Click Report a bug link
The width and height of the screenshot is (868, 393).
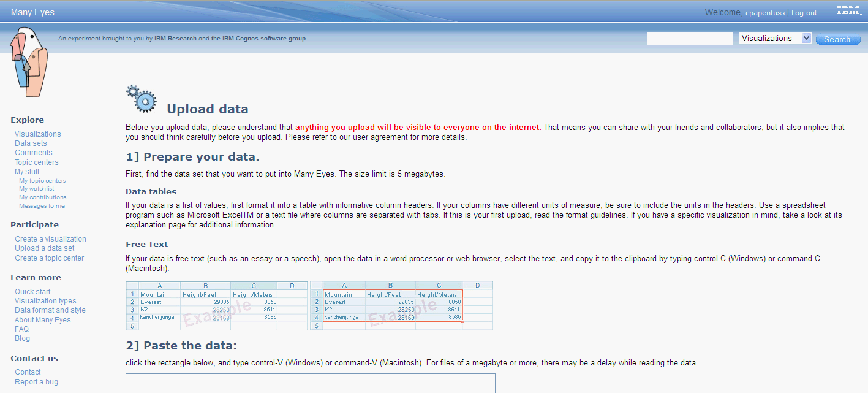(x=37, y=382)
